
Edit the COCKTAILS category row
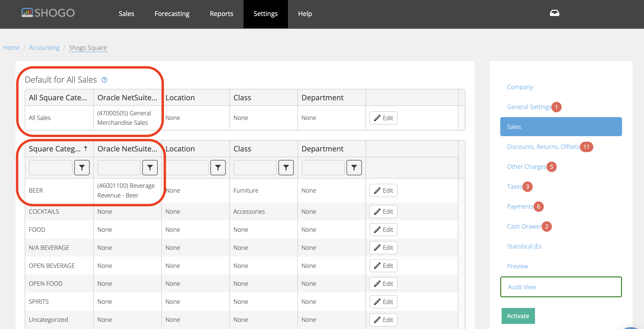point(384,212)
